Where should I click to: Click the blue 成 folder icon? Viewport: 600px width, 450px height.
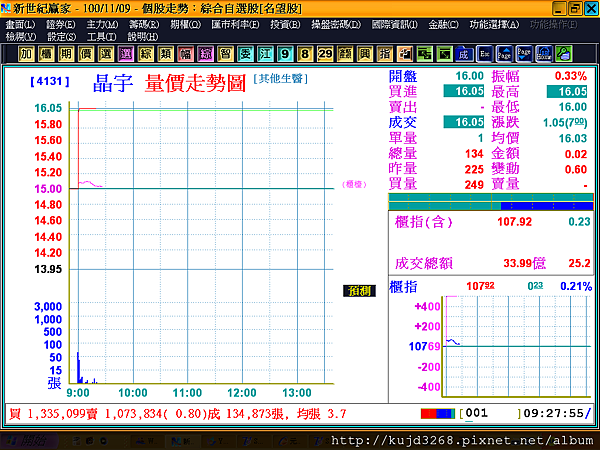[x=464, y=54]
